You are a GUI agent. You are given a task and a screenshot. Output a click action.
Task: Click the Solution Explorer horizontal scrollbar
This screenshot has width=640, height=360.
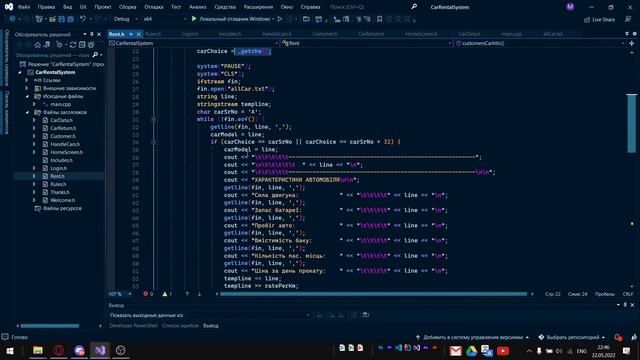pos(50,326)
